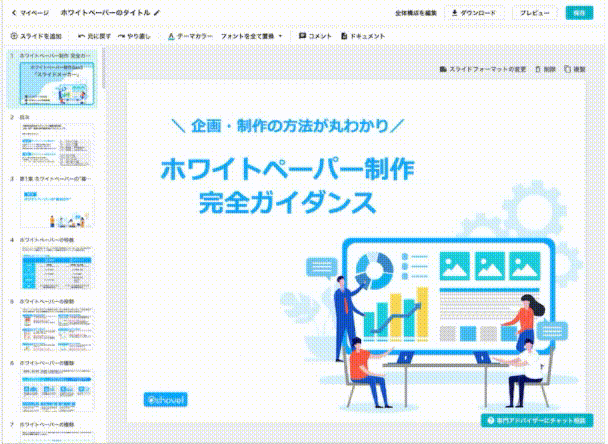Open the ドキュメント view

pyautogui.click(x=367, y=35)
